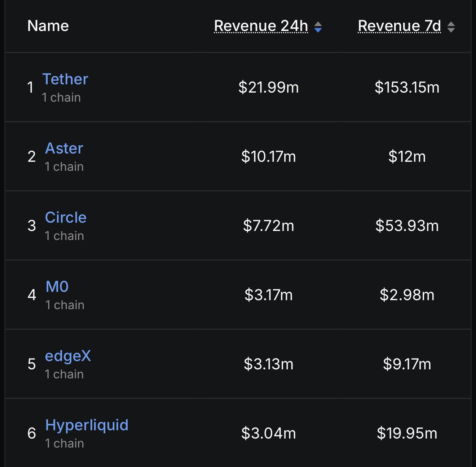Screen dimensions: 476x467
Task: Select Hyperliquid's $19.95m 7d revenue cell
Action: [x=407, y=433]
